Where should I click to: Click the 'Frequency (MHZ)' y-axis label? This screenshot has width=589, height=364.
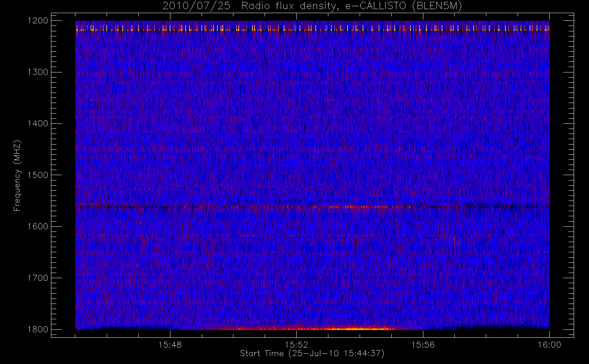click(x=17, y=175)
